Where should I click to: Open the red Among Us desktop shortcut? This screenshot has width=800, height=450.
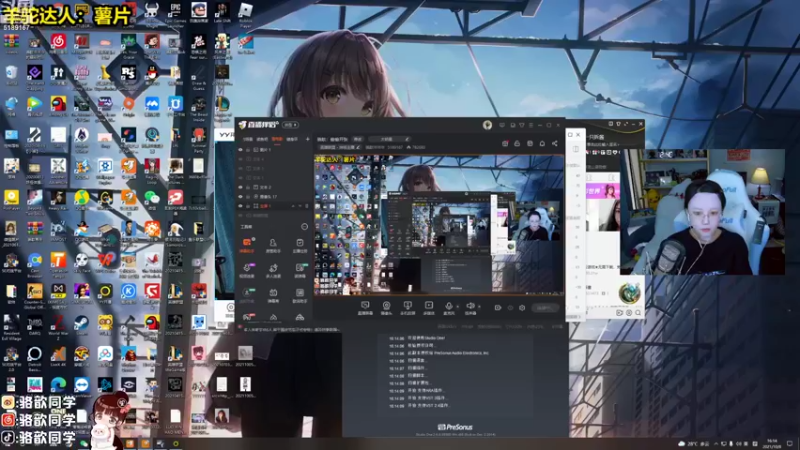pyautogui.click(x=58, y=106)
